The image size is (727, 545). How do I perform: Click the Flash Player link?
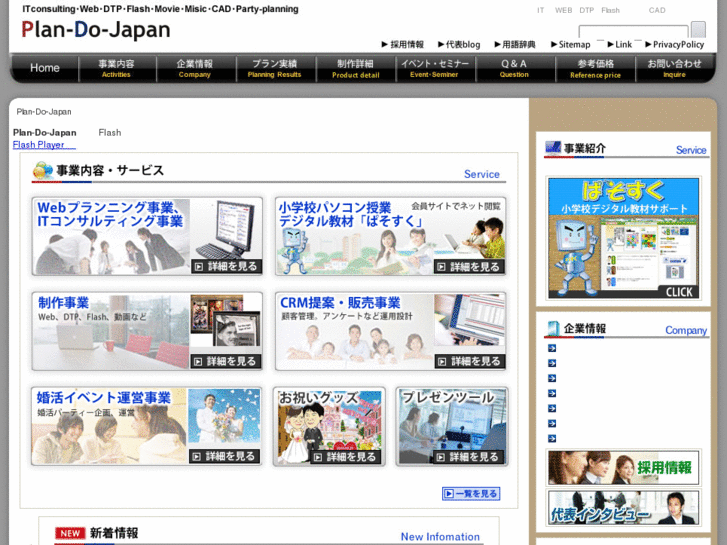pos(44,145)
